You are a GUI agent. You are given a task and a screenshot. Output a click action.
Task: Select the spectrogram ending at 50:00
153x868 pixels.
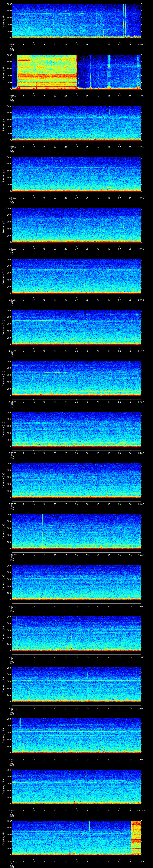pos(77,276)
